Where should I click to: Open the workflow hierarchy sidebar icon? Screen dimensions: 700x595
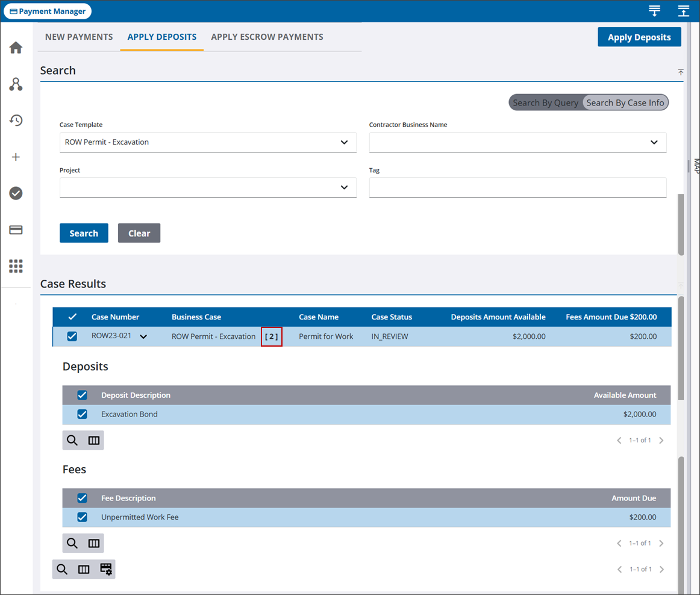(x=16, y=84)
